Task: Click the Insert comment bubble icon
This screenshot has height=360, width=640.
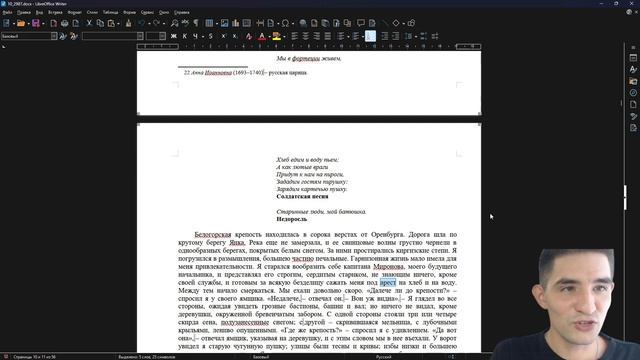Action: click(x=361, y=23)
